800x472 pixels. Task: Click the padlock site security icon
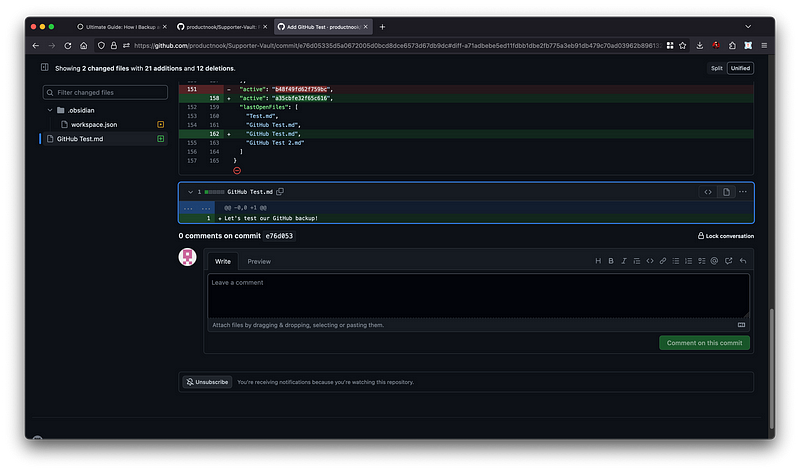click(114, 45)
